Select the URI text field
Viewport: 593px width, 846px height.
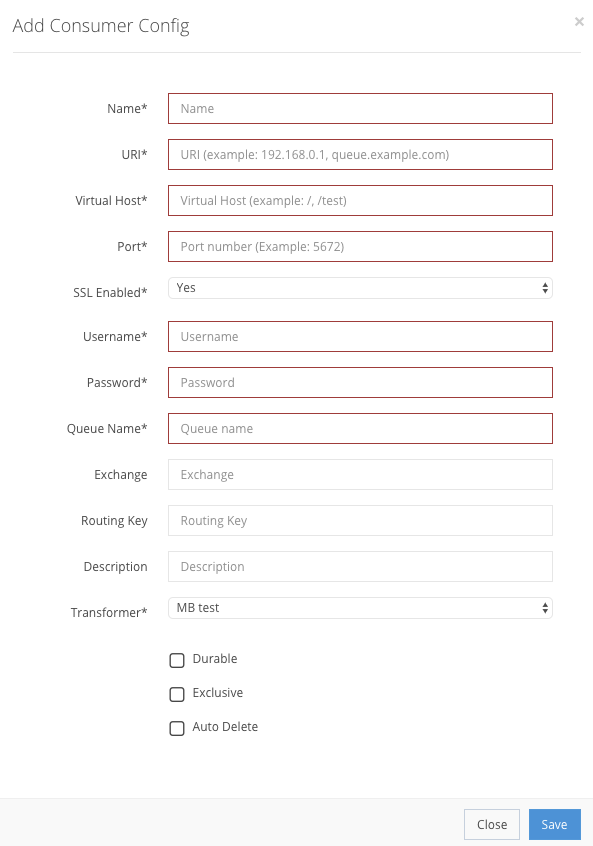click(x=360, y=154)
